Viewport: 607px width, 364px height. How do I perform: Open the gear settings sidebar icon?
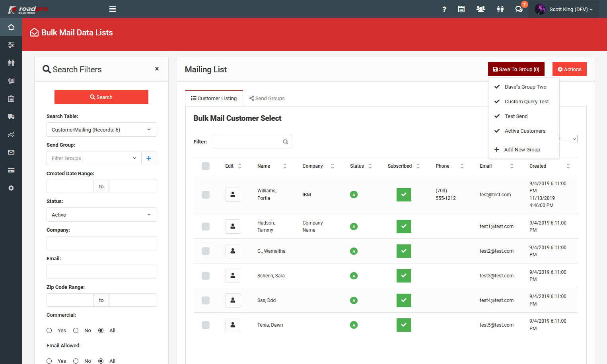click(x=11, y=188)
